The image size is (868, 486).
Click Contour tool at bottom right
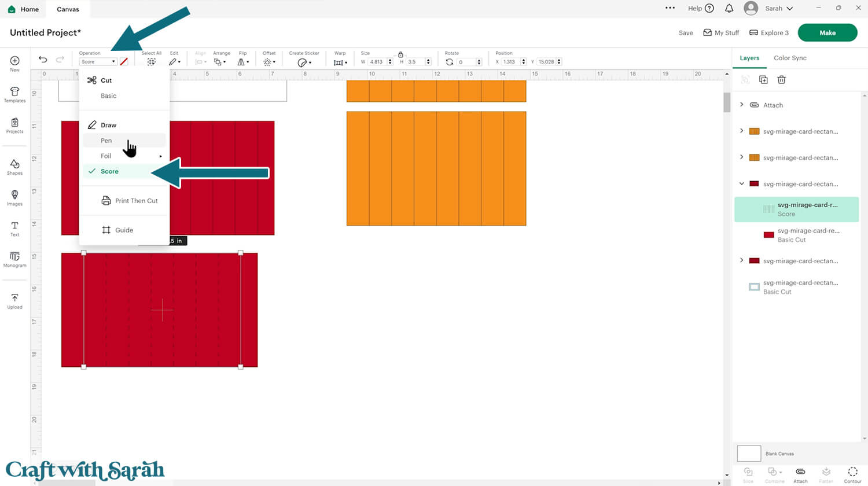click(852, 474)
